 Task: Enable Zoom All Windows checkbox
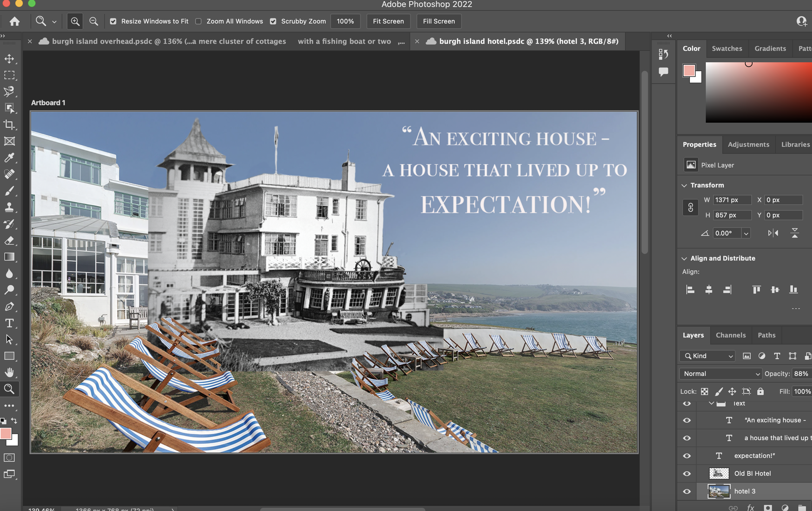pos(199,21)
